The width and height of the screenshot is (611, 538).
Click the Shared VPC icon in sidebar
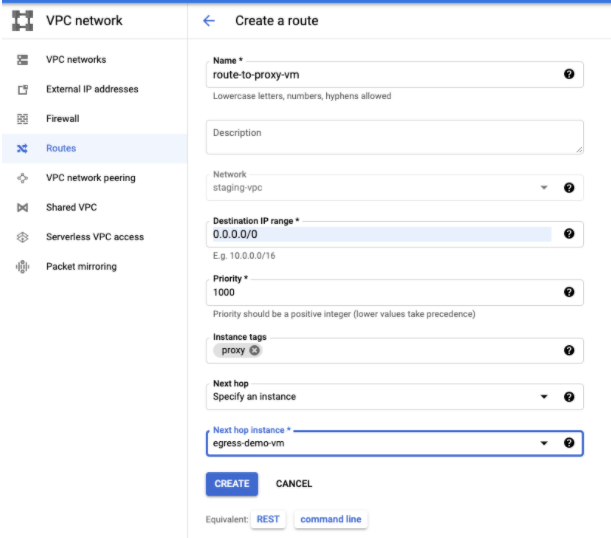pyautogui.click(x=22, y=208)
